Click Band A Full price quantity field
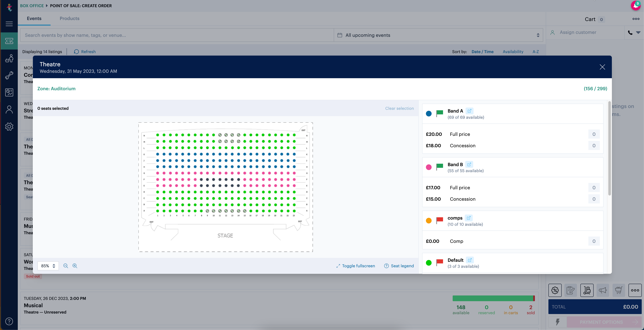 tap(594, 134)
